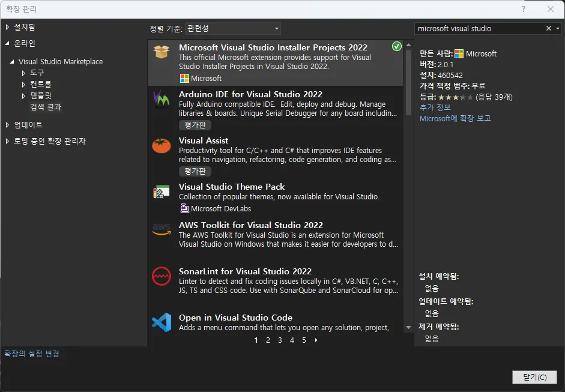The width and height of the screenshot is (565, 392).
Task: Click the star rating in details pane
Action: pyautogui.click(x=456, y=97)
